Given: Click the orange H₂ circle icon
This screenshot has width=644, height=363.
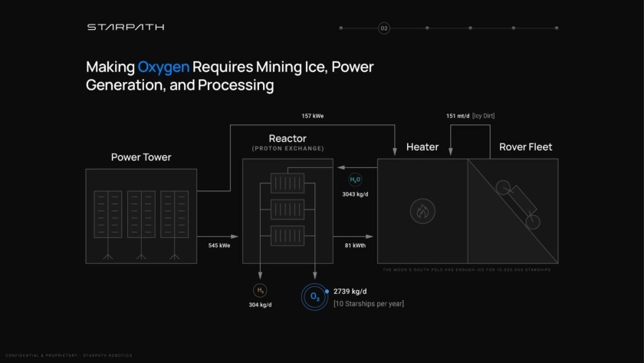Looking at the screenshot, I should coord(260,291).
